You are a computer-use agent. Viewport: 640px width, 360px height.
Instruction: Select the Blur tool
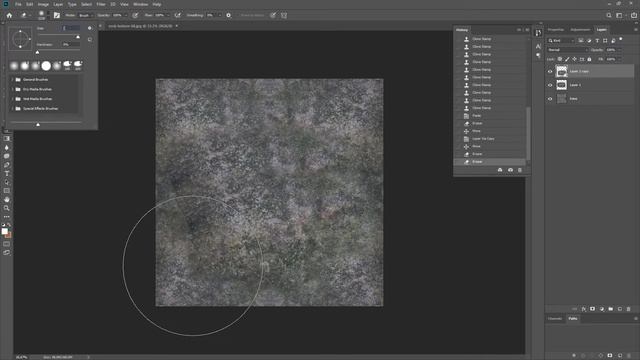tap(7, 147)
